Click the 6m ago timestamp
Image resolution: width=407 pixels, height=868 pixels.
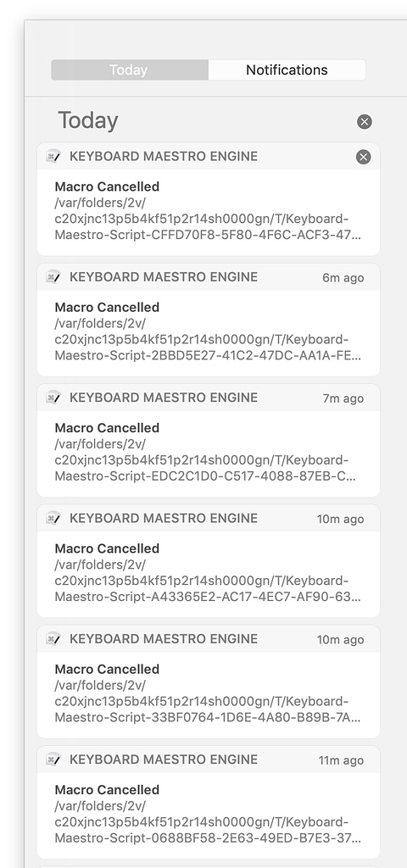click(x=343, y=278)
